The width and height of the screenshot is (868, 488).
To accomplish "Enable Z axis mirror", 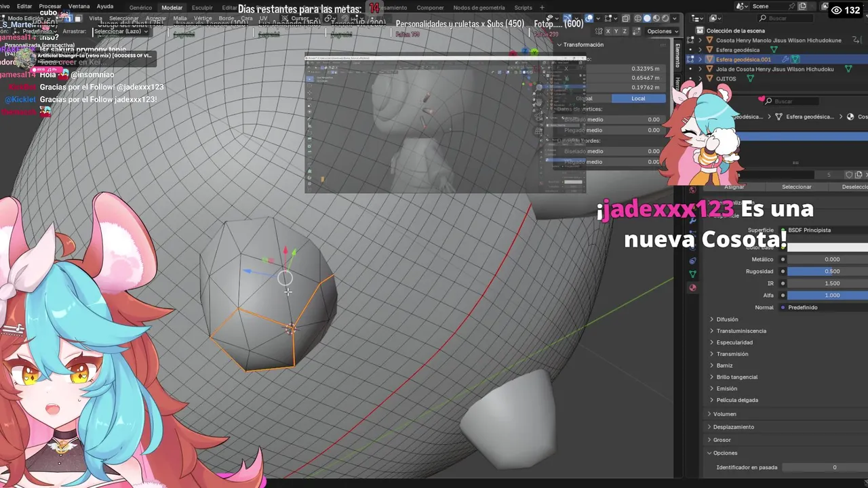I will click(625, 31).
